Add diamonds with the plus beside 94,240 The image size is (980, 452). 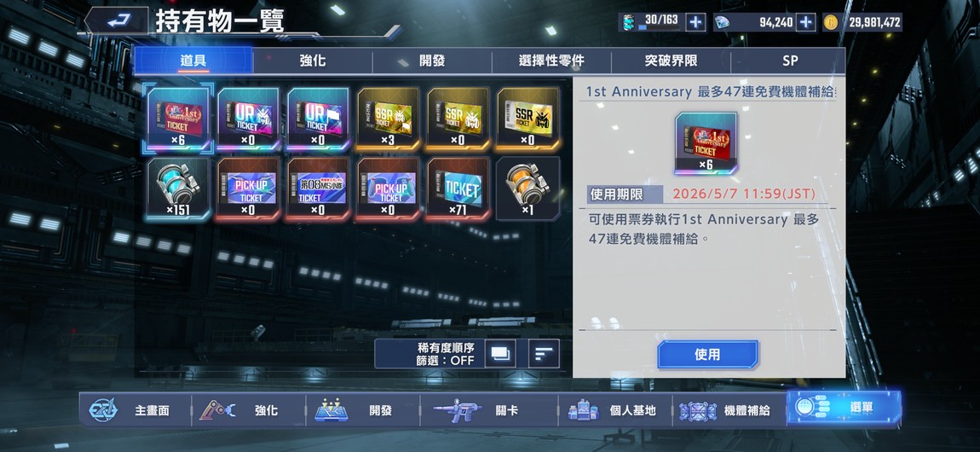[806, 22]
